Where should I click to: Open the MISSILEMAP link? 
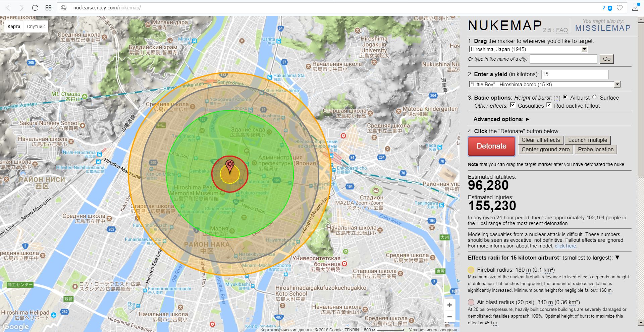(x=603, y=28)
